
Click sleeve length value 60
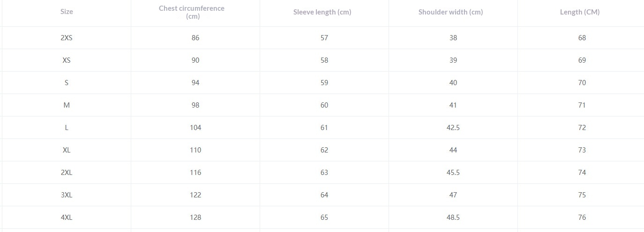[324, 105]
